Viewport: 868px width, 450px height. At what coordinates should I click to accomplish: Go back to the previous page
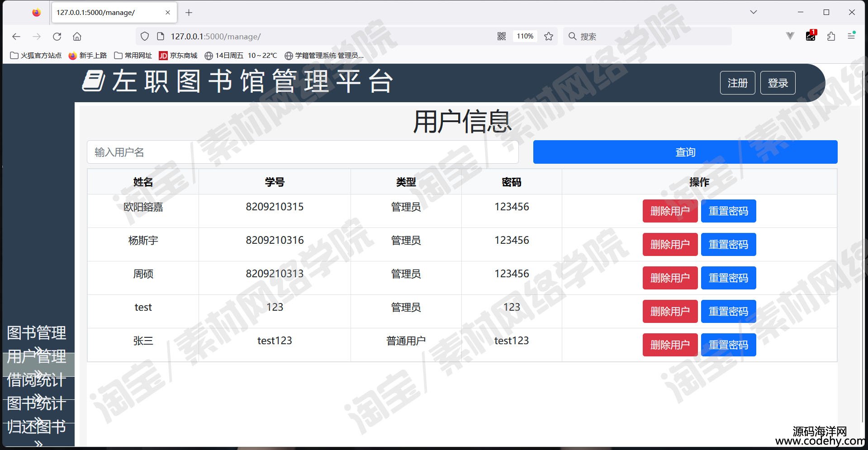[16, 37]
